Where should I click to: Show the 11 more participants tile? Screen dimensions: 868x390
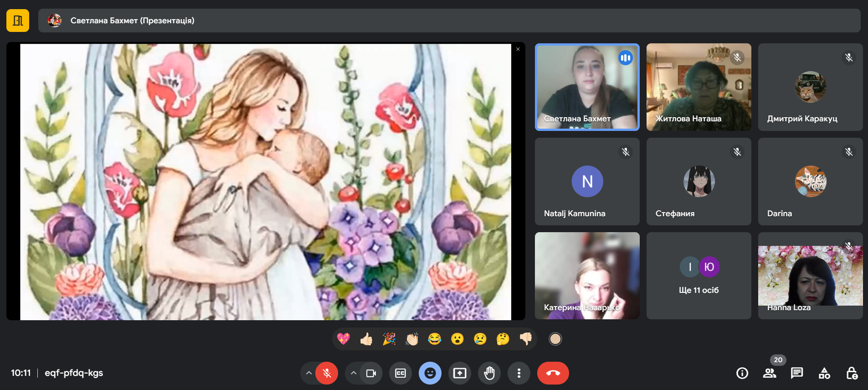[x=699, y=276]
